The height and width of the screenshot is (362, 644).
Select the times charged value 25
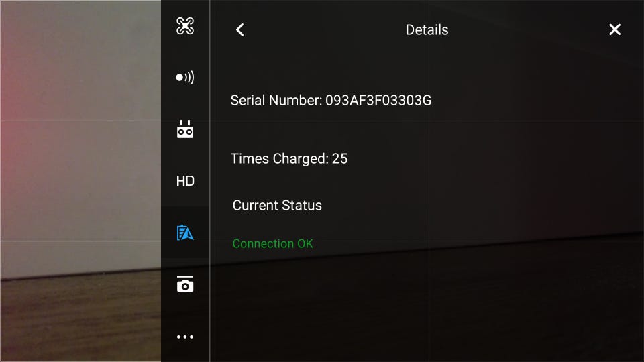click(x=339, y=158)
